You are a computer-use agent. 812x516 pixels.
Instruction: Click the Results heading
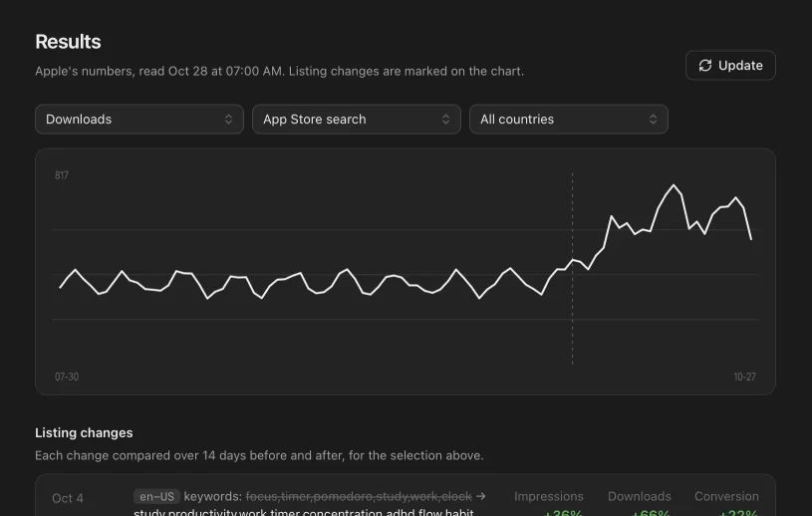coord(68,42)
